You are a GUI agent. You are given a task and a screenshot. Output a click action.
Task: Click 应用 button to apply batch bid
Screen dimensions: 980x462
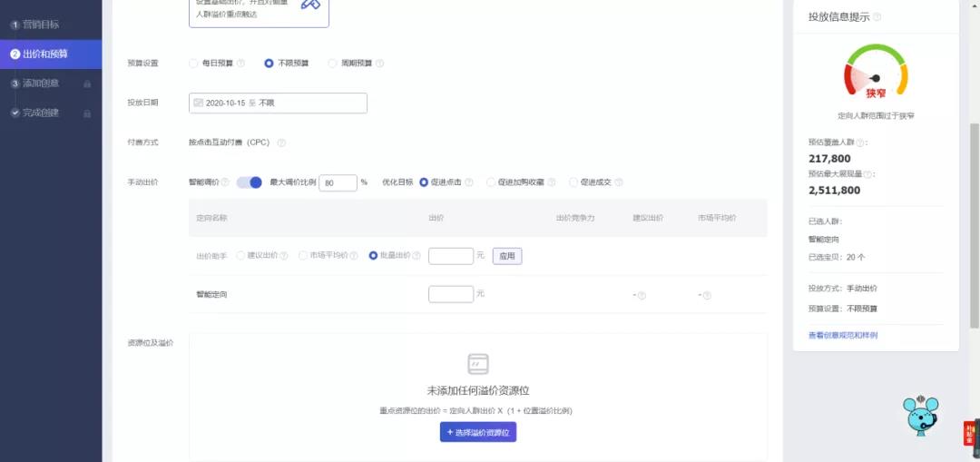click(x=507, y=256)
